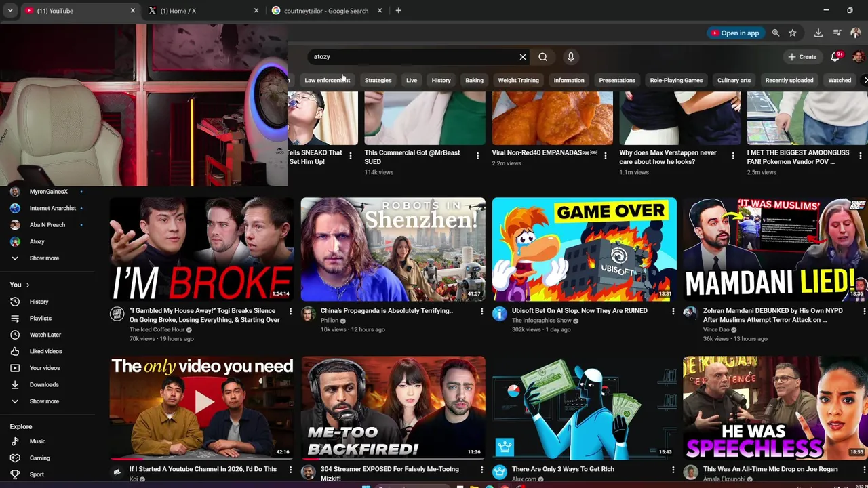
Task: Open the Chrome zoom magnifier icon
Action: [776, 33]
